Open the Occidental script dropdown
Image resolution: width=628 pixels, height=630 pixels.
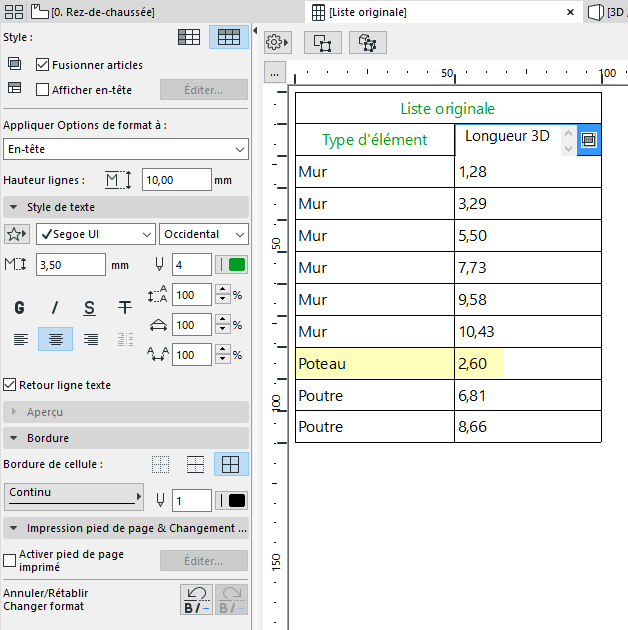(204, 234)
